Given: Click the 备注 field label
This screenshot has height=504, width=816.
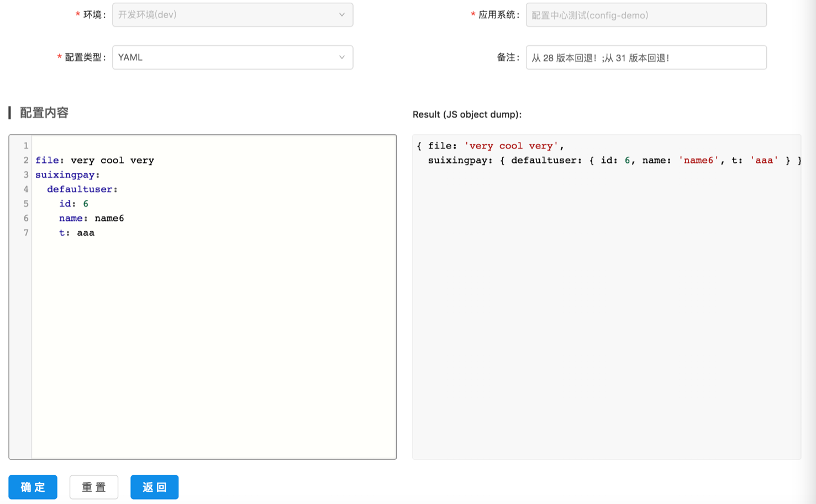Looking at the screenshot, I should [x=508, y=57].
